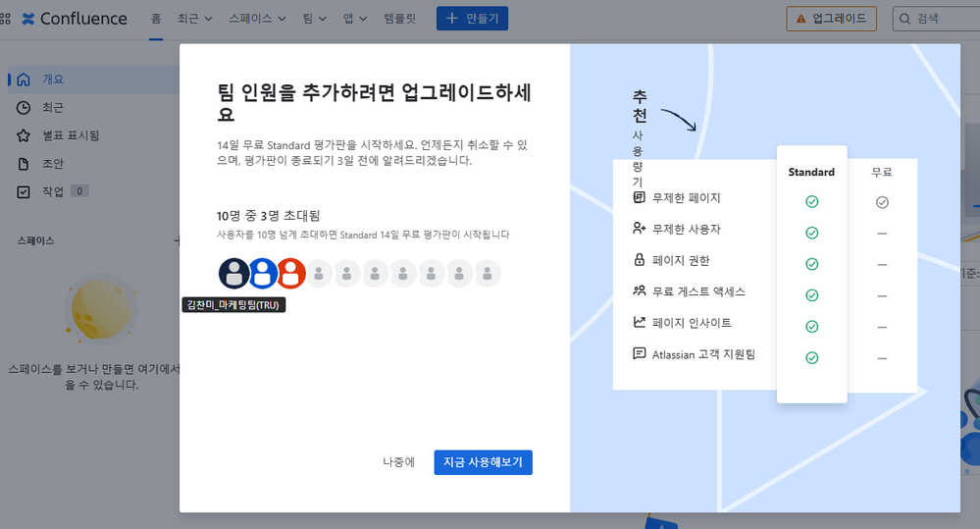Expand the 스페이스 dropdown menu
Image resolution: width=980 pixels, height=529 pixels.
(x=257, y=19)
